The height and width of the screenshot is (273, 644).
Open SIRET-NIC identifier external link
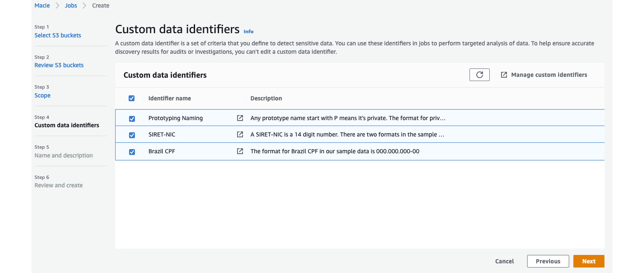tap(240, 134)
